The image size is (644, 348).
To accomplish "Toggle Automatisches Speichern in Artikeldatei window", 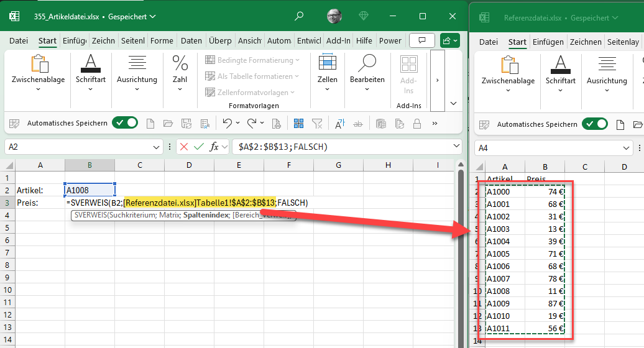I will click(124, 123).
